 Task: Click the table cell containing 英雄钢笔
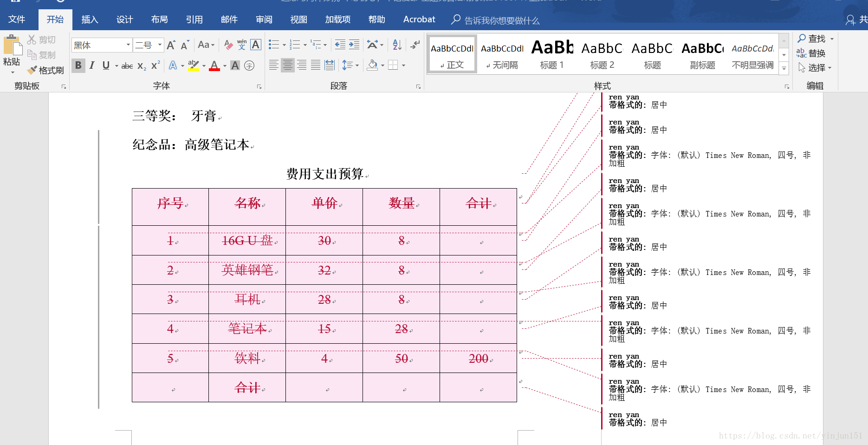[x=247, y=270]
